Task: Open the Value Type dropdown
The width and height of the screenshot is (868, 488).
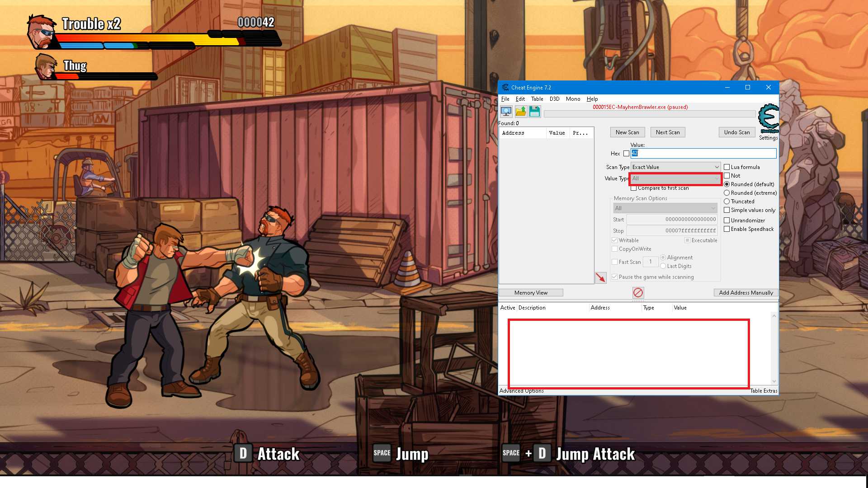Action: [675, 178]
